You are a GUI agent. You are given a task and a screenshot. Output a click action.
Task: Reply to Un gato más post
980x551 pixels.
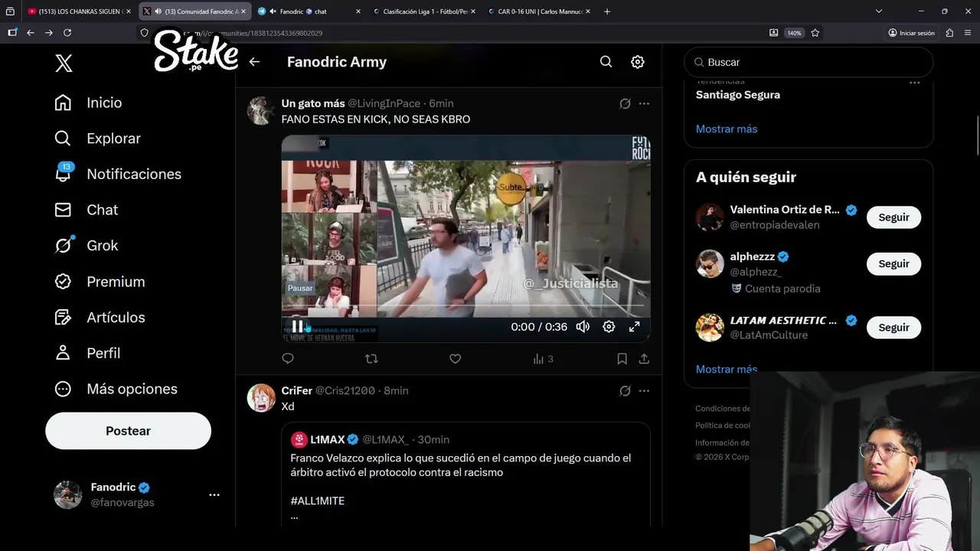pos(288,358)
